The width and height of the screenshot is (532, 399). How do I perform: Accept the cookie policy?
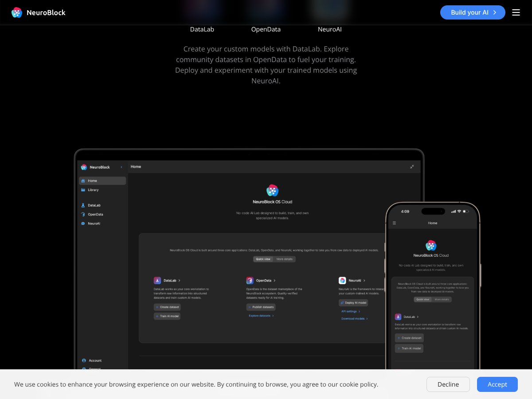(x=497, y=384)
